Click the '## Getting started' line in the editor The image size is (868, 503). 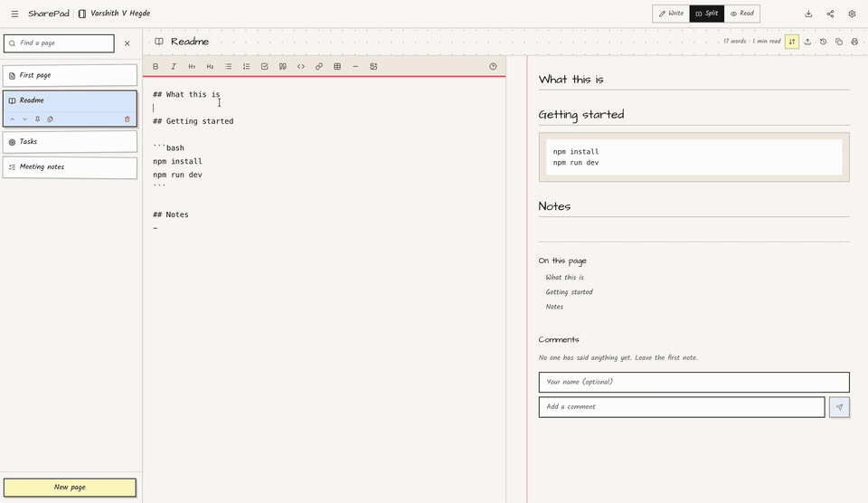(x=193, y=121)
